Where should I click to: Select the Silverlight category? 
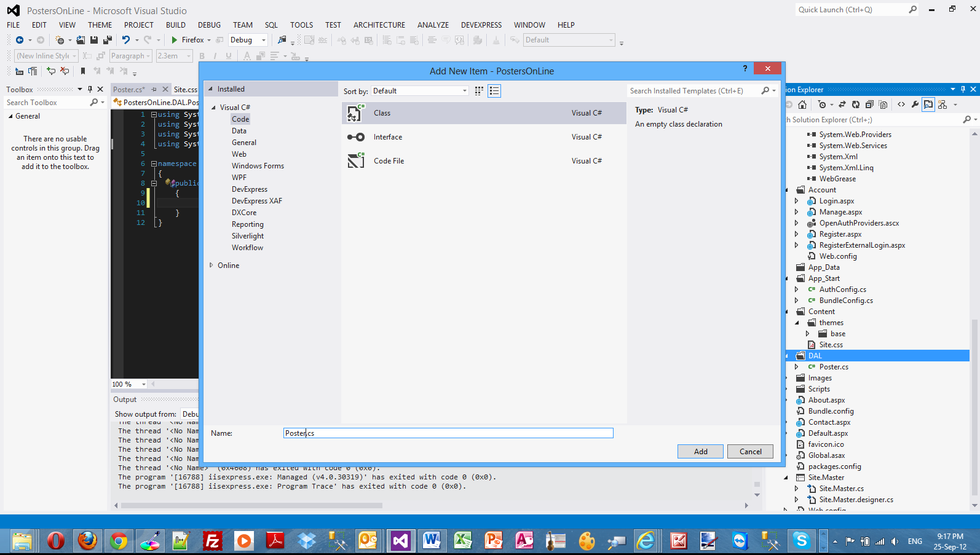[248, 236]
